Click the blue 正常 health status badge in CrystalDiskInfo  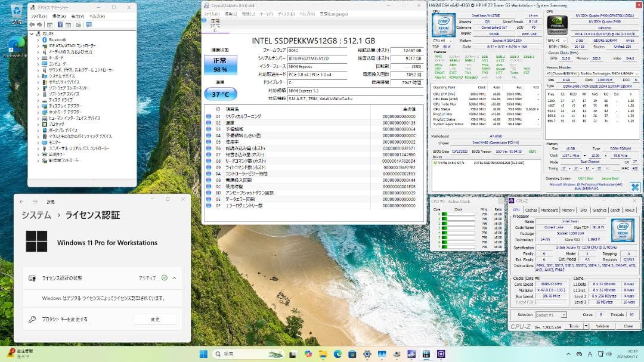[219, 64]
